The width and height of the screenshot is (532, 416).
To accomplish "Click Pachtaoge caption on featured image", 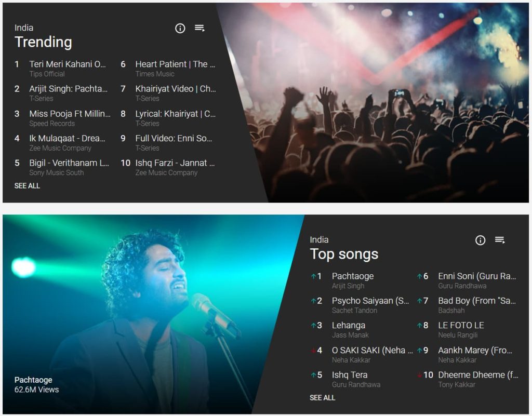I will [x=33, y=380].
